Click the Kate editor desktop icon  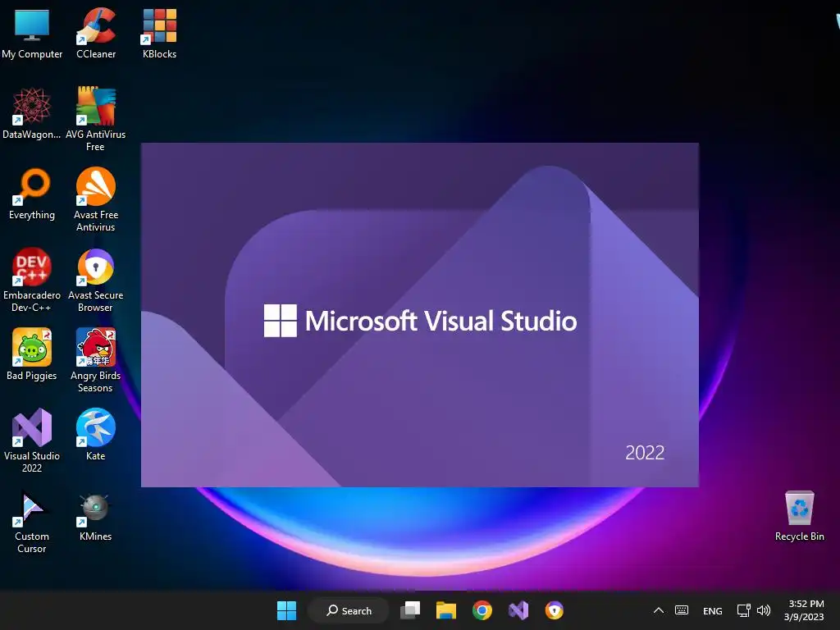[x=96, y=435]
